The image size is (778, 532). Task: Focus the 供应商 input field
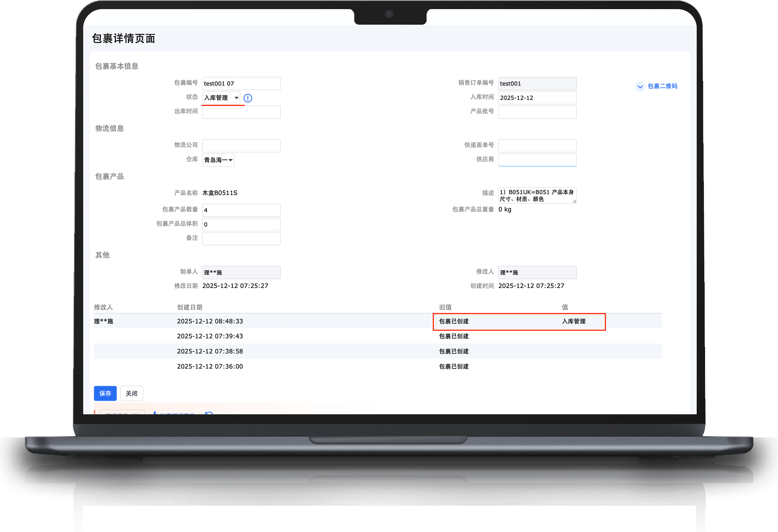click(537, 160)
